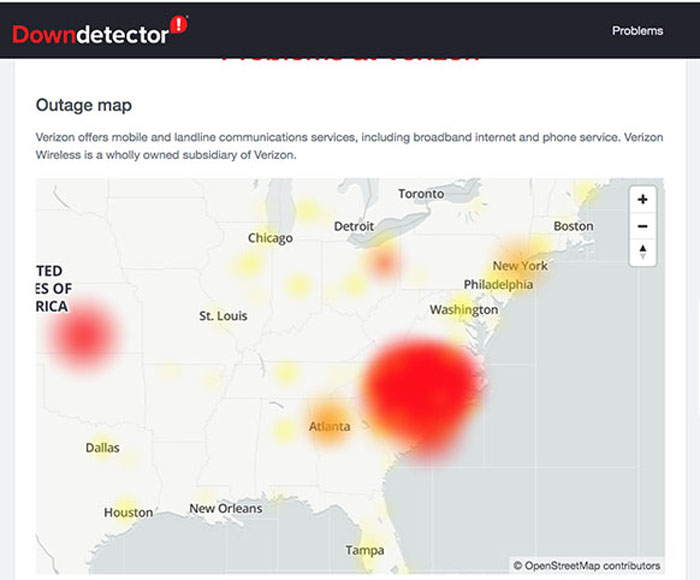The width and height of the screenshot is (700, 580).
Task: Click the Washington label on map
Action: point(463,310)
